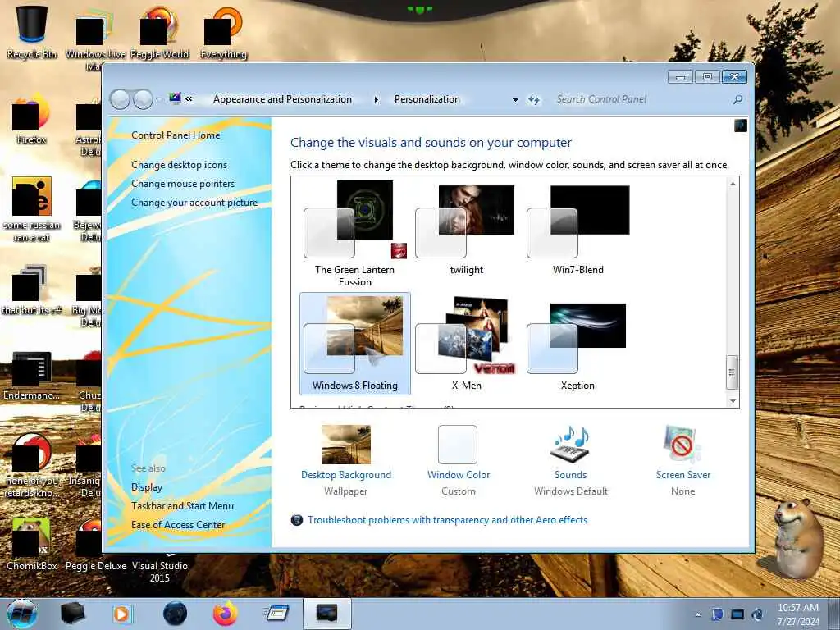Open Window Color swatch
The height and width of the screenshot is (630, 840).
click(458, 444)
